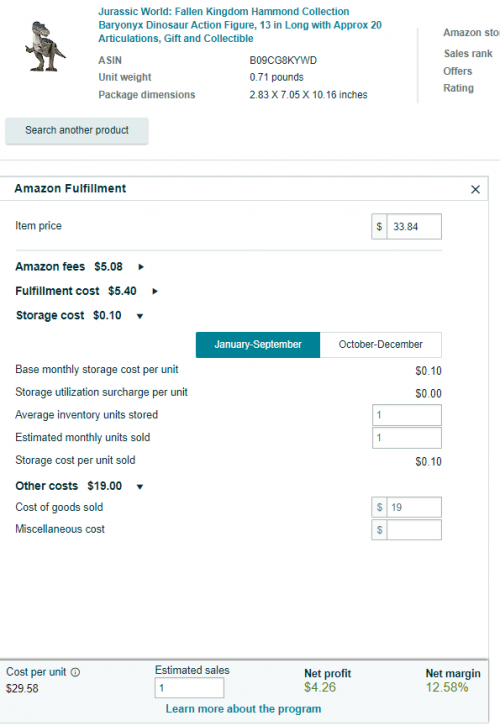Expand the Fulfillment cost details arrow

[x=155, y=291]
